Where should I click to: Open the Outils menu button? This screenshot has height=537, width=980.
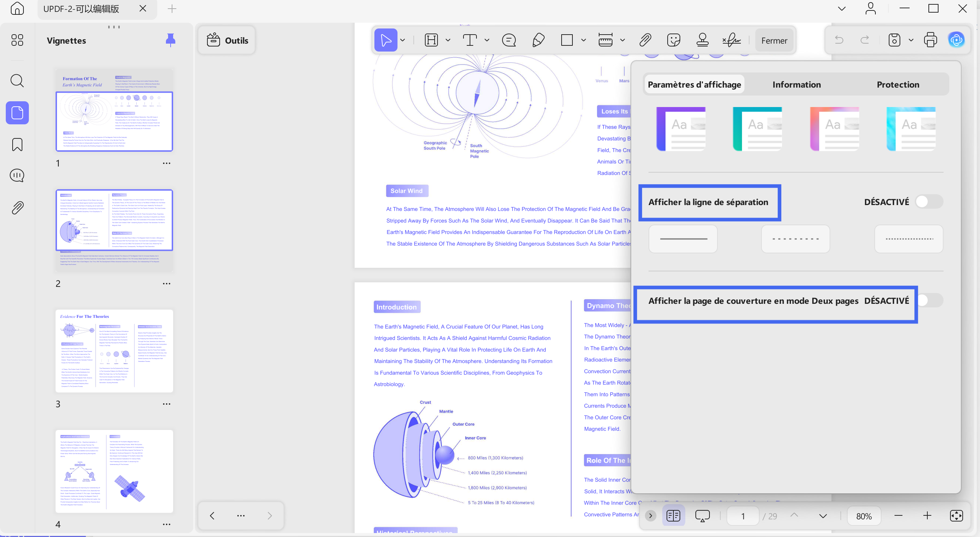coord(227,40)
